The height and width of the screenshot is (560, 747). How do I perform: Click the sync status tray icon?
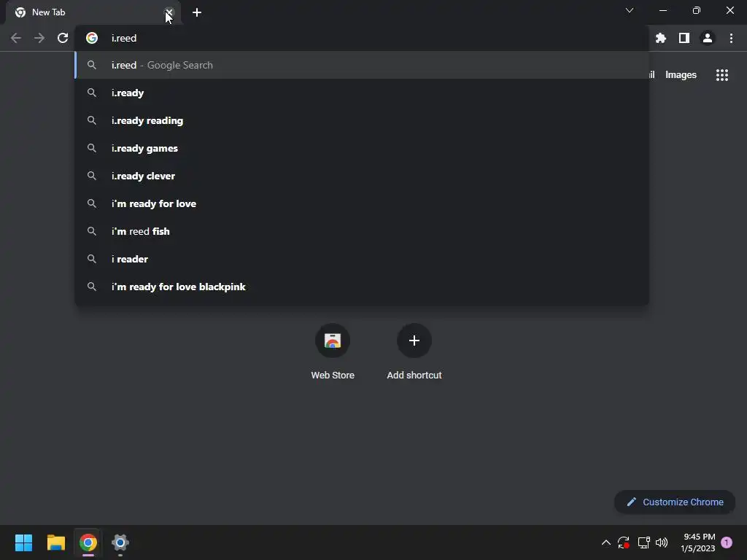coord(624,542)
